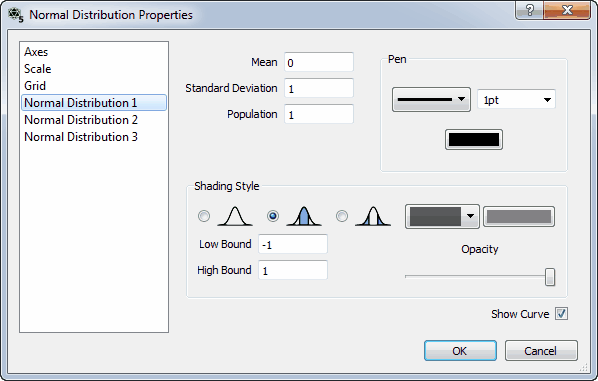Click the black pen color swatch
The height and width of the screenshot is (381, 598).
click(x=474, y=140)
